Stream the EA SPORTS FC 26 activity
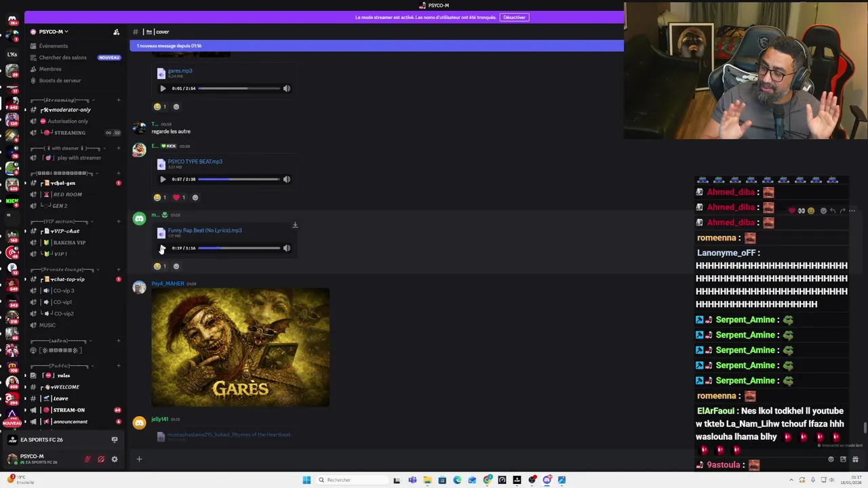868x488 pixels. [x=115, y=440]
